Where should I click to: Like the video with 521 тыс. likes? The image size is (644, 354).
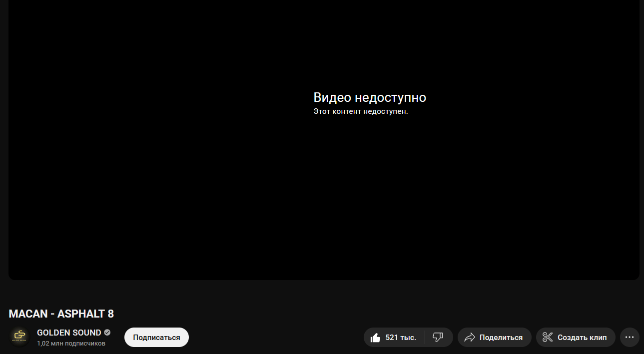point(394,338)
